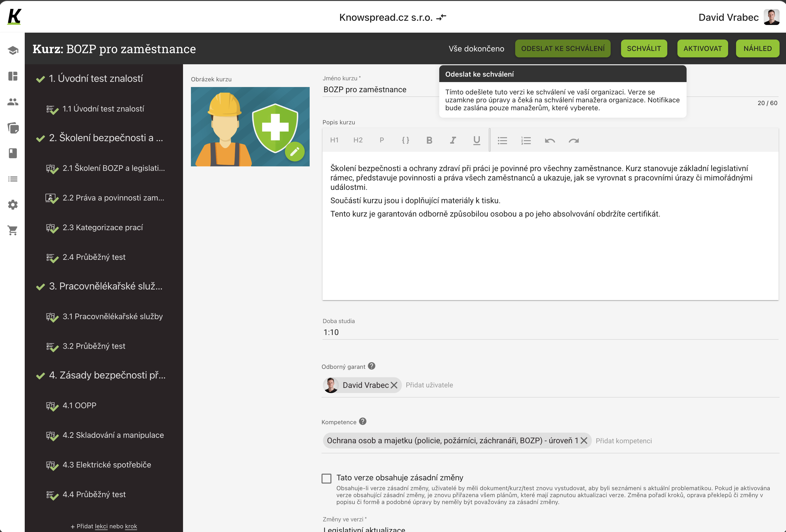Select the Bold formatting icon in editor
The width and height of the screenshot is (786, 532).
tap(430, 140)
